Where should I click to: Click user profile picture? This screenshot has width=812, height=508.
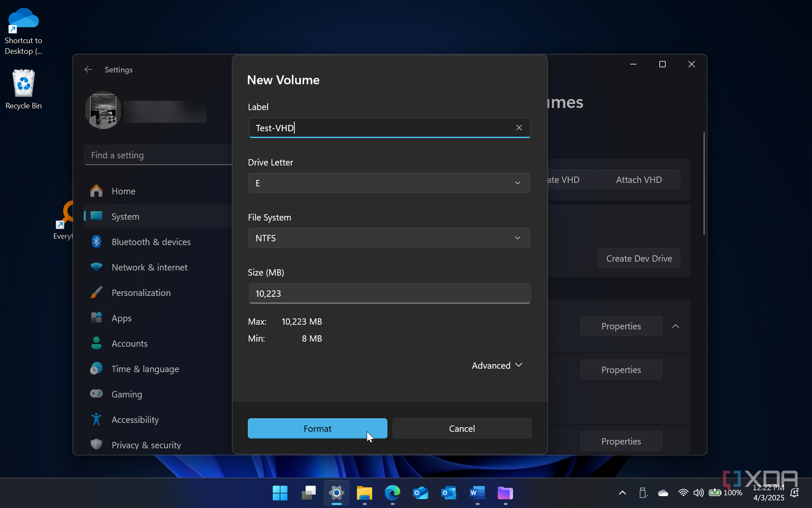coord(103,110)
